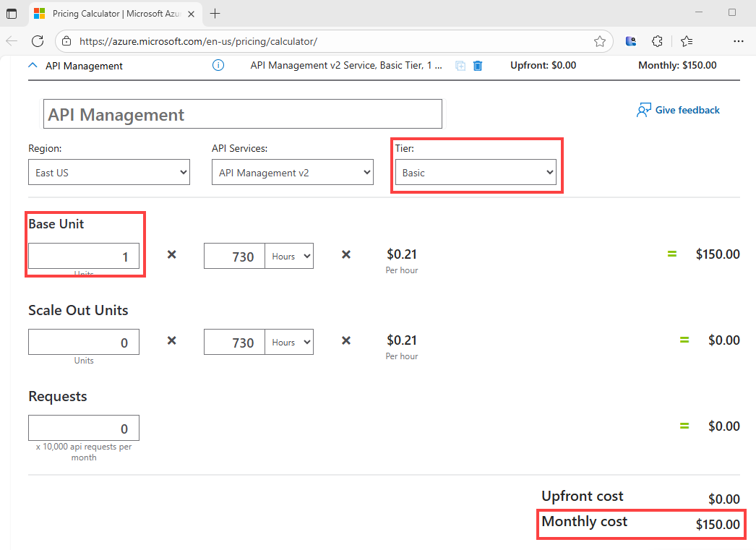The width and height of the screenshot is (756, 550).
Task: Edit the Requests input field
Action: point(83,427)
